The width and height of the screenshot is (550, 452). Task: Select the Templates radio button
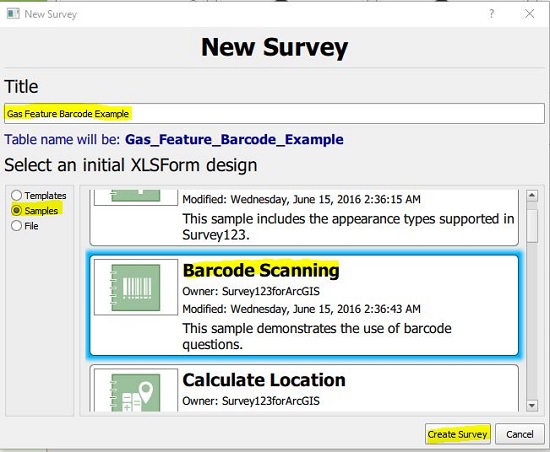click(16, 195)
